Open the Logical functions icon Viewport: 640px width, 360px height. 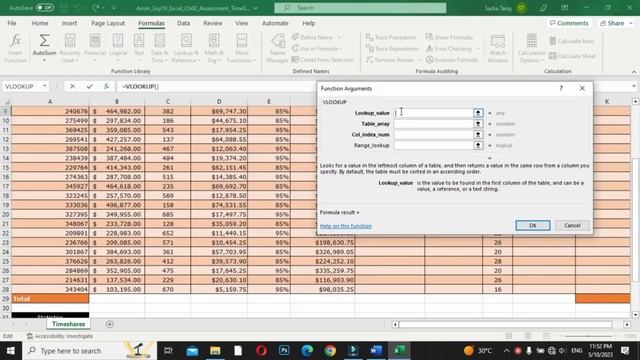[x=118, y=41]
